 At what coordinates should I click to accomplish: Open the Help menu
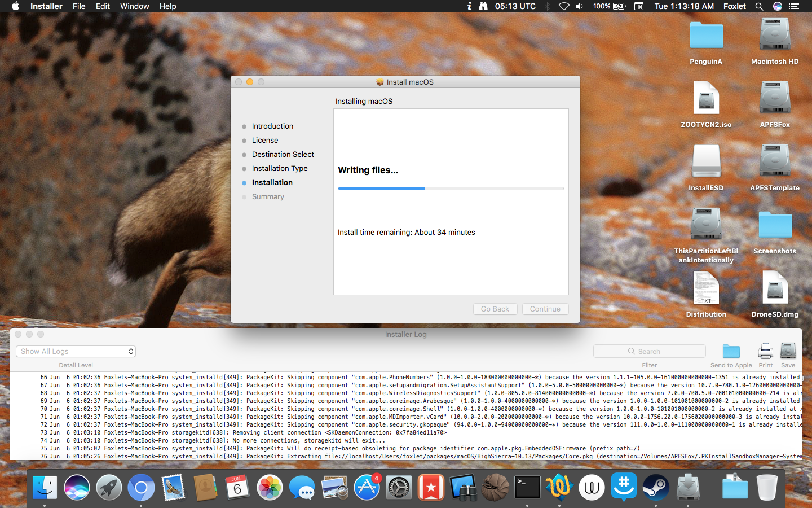point(167,6)
